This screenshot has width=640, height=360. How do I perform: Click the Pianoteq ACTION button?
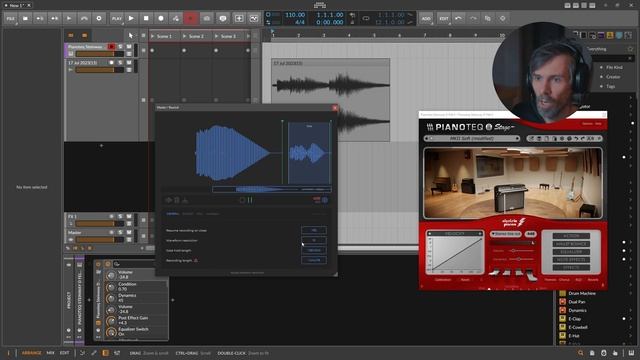[x=571, y=236]
